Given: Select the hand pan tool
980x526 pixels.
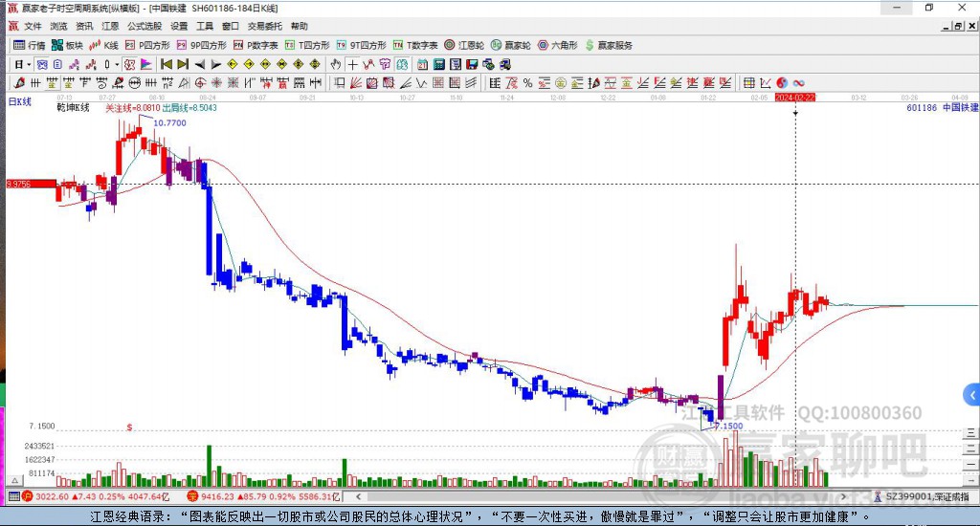Looking at the screenshot, I should (x=336, y=64).
